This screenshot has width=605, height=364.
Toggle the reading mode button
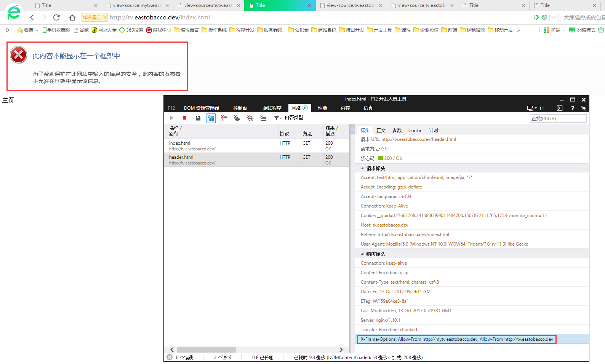582,30
